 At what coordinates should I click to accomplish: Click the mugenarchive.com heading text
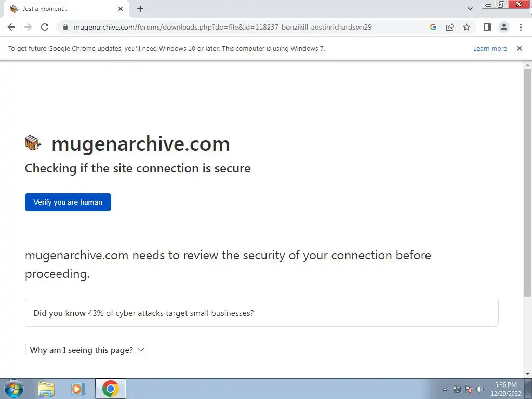140,144
